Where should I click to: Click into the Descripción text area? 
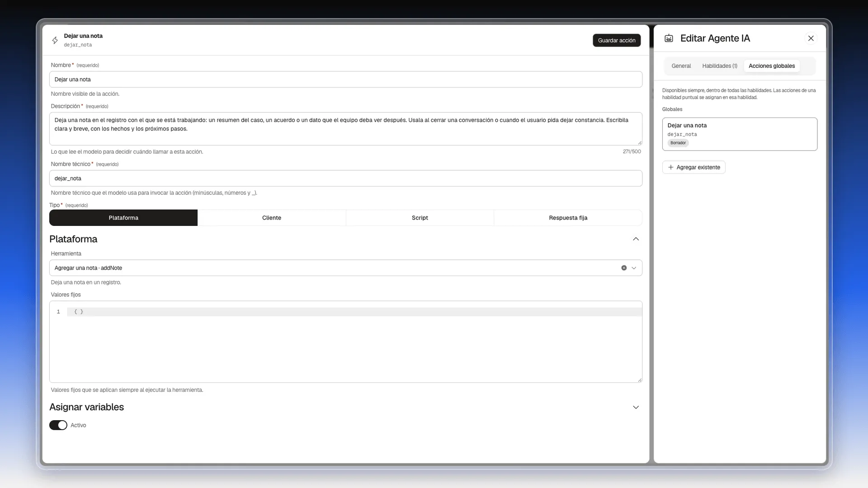point(345,129)
